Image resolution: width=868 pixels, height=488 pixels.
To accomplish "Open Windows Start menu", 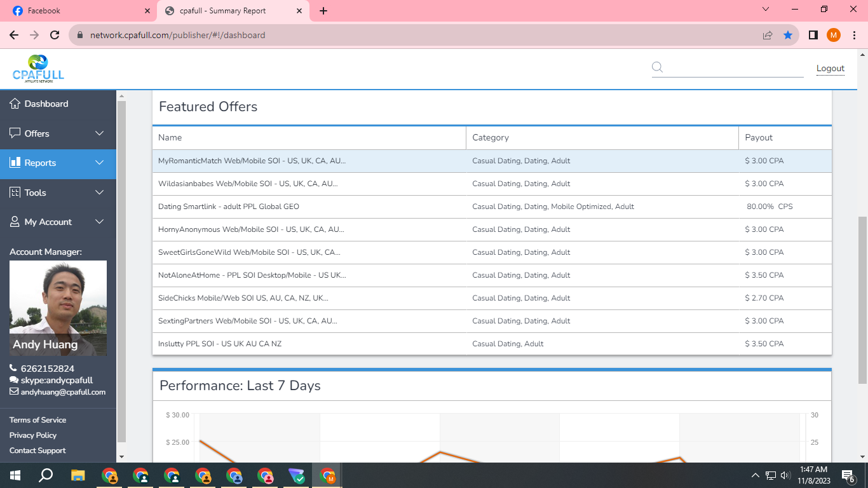I will point(15,475).
